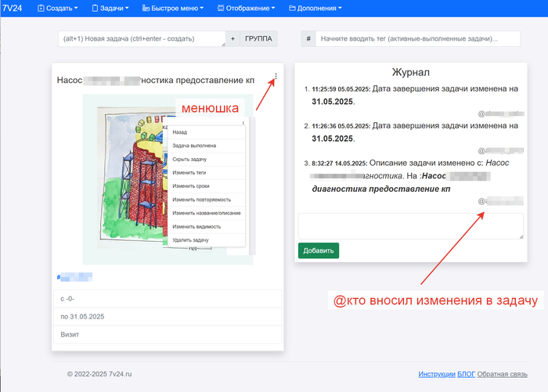The height and width of the screenshot is (392, 548).
Task: Expand the Создать dropdown
Action: pyautogui.click(x=58, y=9)
